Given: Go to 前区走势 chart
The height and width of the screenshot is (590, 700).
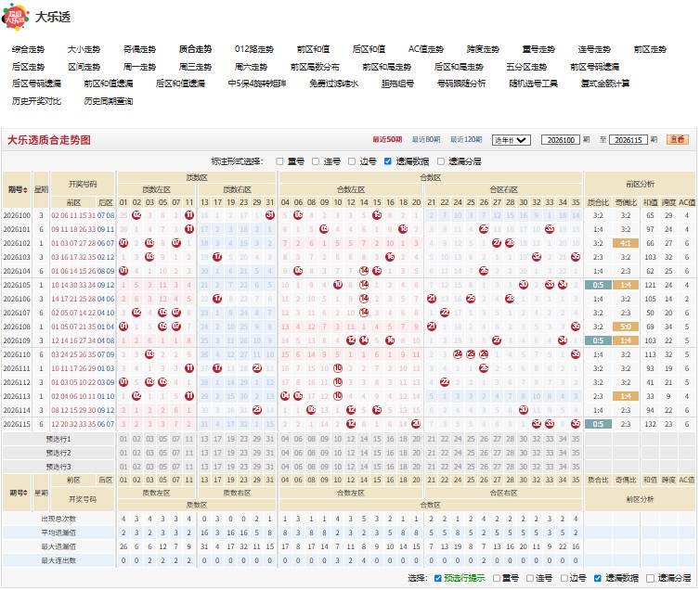Looking at the screenshot, I should click(x=650, y=49).
